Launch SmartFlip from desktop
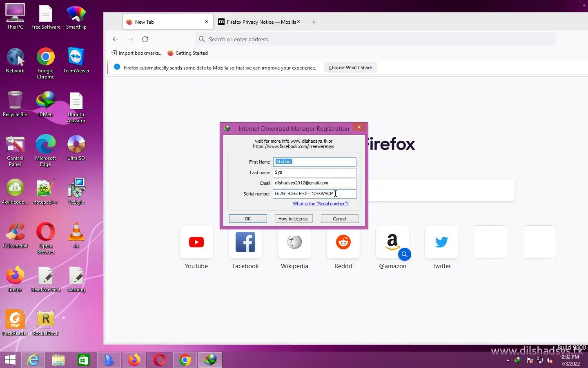Screen dimensions: 588x368 (76, 16)
